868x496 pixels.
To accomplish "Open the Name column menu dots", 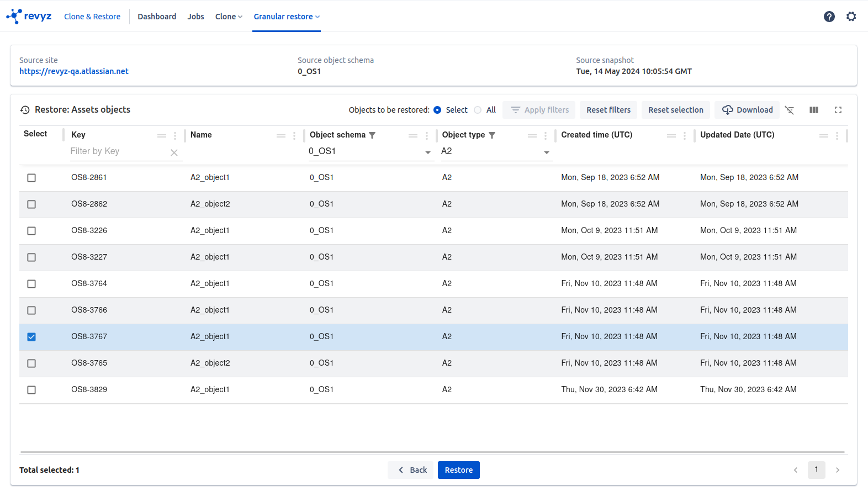I will [294, 136].
